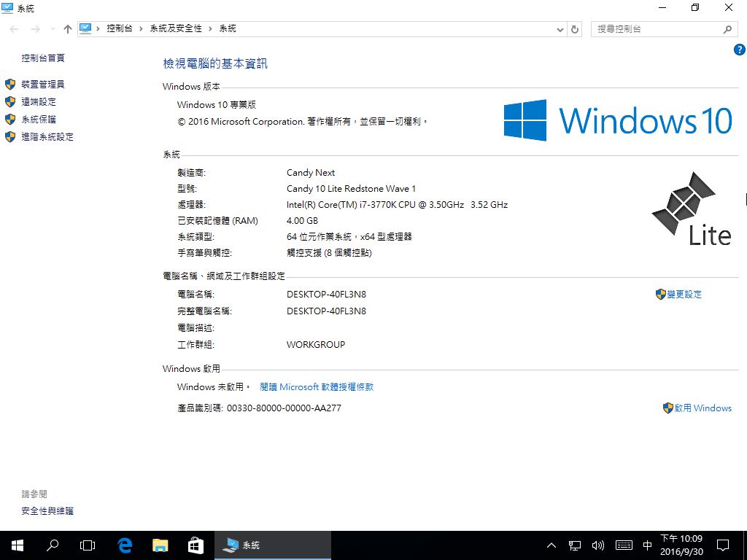Click the back navigation arrow
The width and height of the screenshot is (747, 560).
point(15,29)
